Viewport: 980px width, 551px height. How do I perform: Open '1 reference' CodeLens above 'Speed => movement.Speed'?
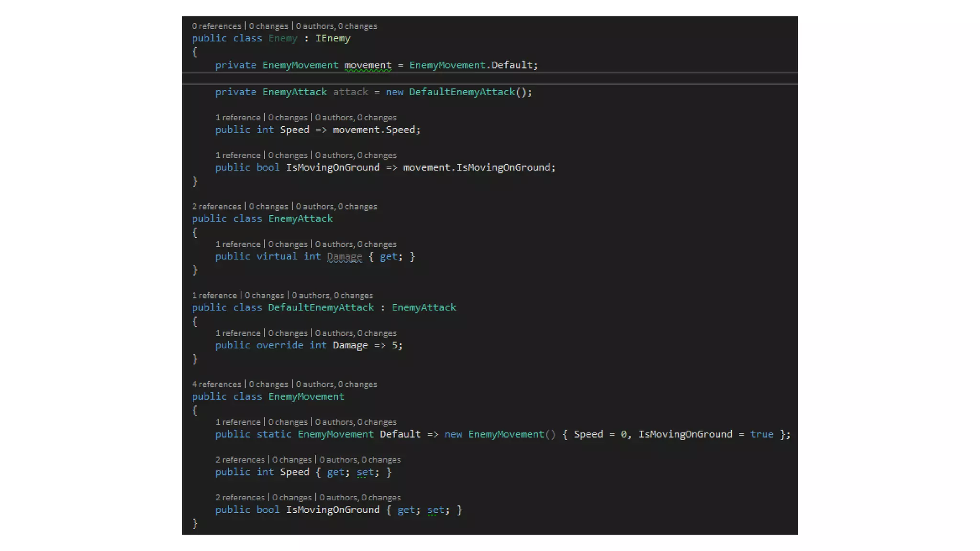coord(238,118)
